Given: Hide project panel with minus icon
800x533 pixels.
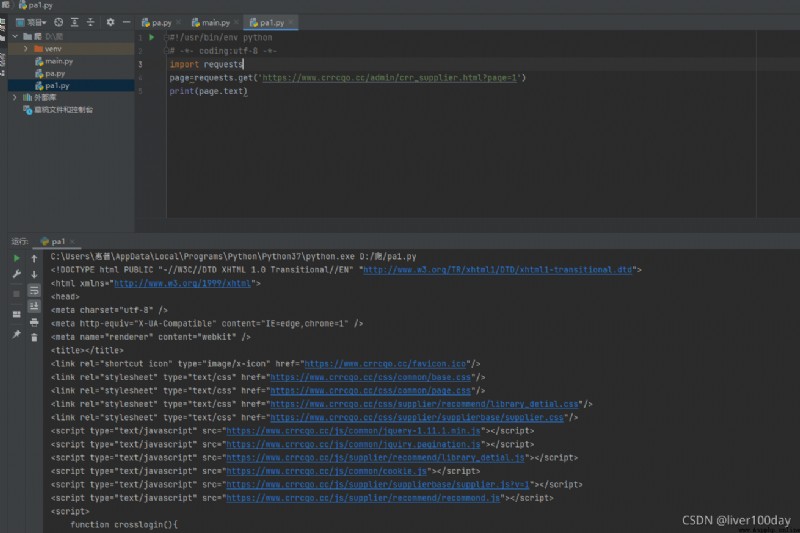Looking at the screenshot, I should click(x=126, y=22).
